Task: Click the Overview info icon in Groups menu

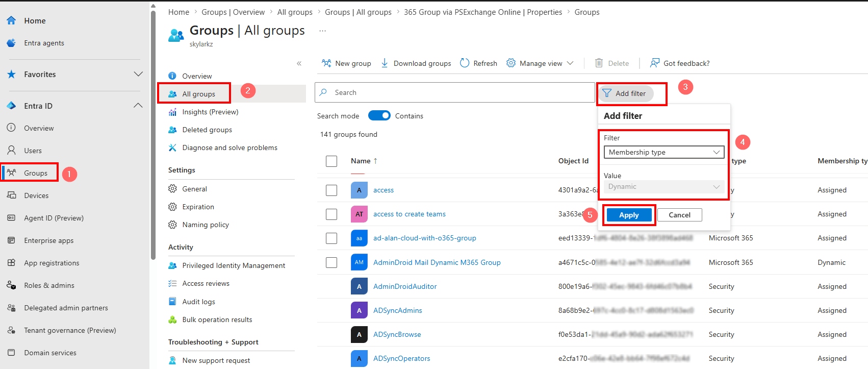Action: pyautogui.click(x=172, y=76)
